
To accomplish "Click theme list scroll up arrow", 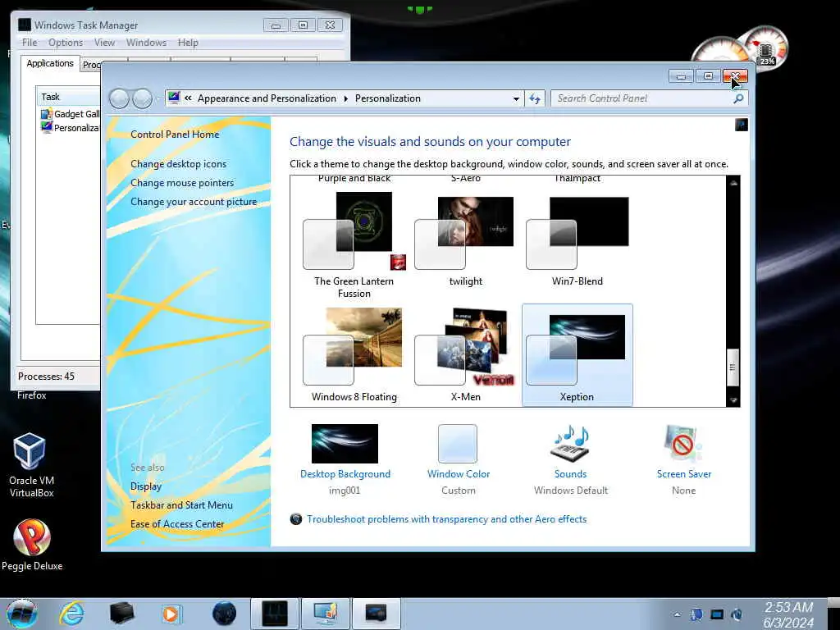I will click(x=733, y=183).
